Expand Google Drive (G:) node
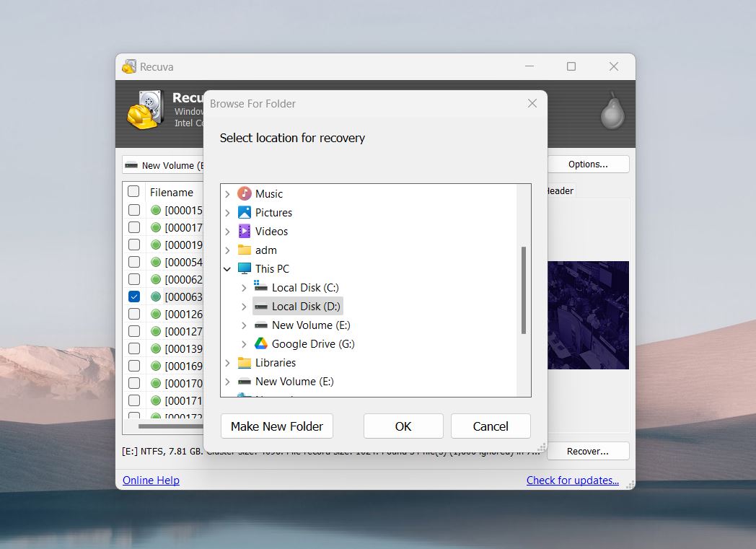Image resolution: width=756 pixels, height=549 pixels. (x=244, y=344)
